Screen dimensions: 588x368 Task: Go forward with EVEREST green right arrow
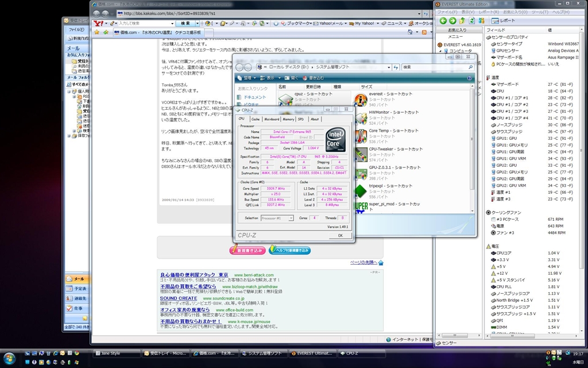(452, 21)
